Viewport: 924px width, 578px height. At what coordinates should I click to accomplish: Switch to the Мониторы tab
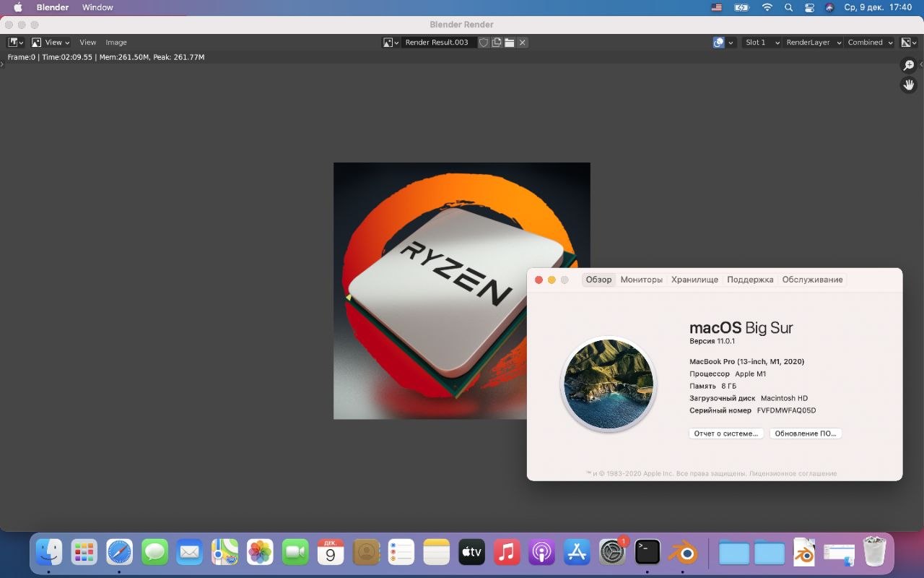point(641,280)
